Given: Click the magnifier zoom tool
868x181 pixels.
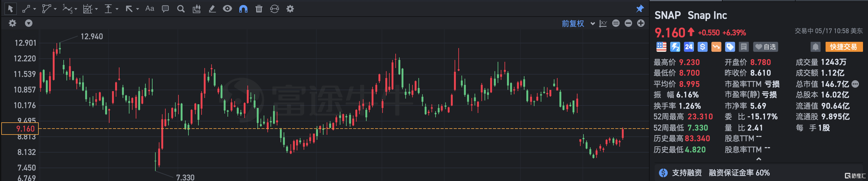Looking at the screenshot, I should [x=181, y=9].
